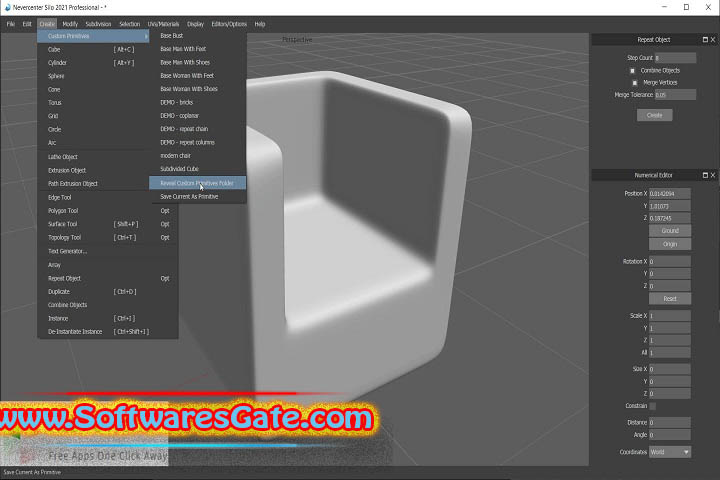This screenshot has width=720, height=480.
Task: Click the Create button in Repeat Object
Action: pyautogui.click(x=654, y=115)
